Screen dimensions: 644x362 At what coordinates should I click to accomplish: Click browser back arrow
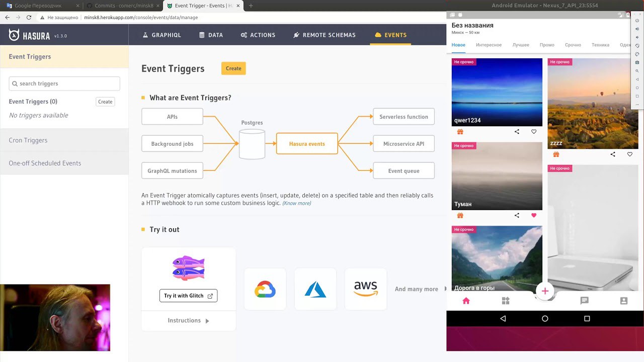click(7, 17)
